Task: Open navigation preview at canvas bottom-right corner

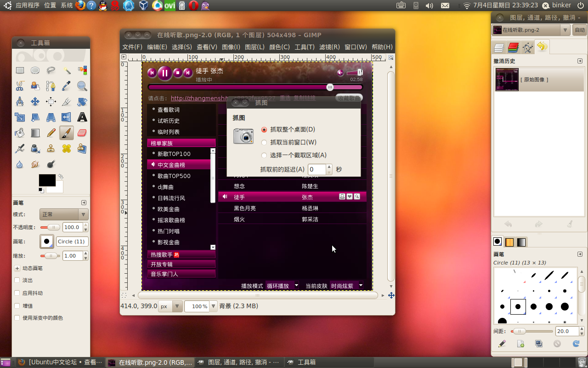Action: click(x=391, y=295)
